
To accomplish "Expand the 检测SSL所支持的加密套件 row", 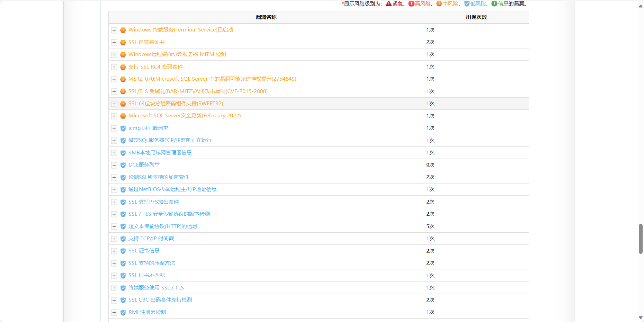I will click(114, 177).
